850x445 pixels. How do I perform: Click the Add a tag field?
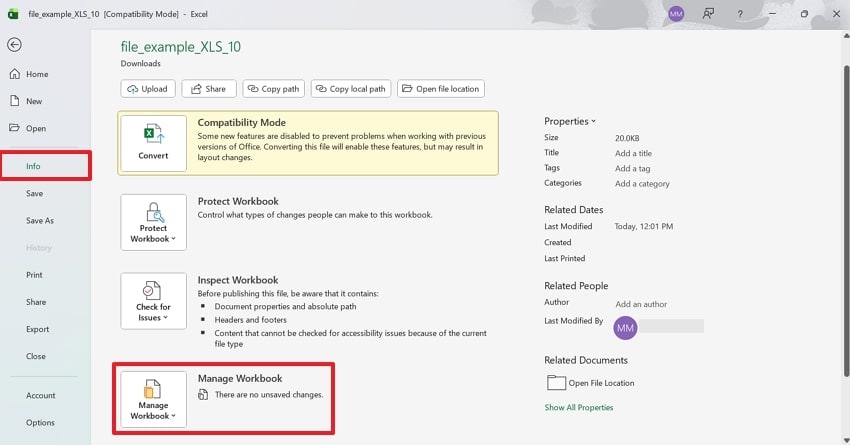633,169
